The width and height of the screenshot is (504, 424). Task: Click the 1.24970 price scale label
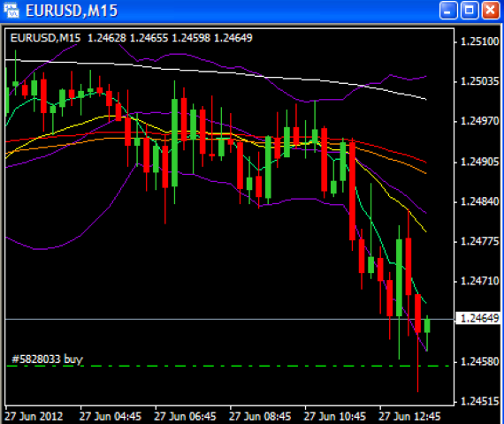(x=479, y=121)
